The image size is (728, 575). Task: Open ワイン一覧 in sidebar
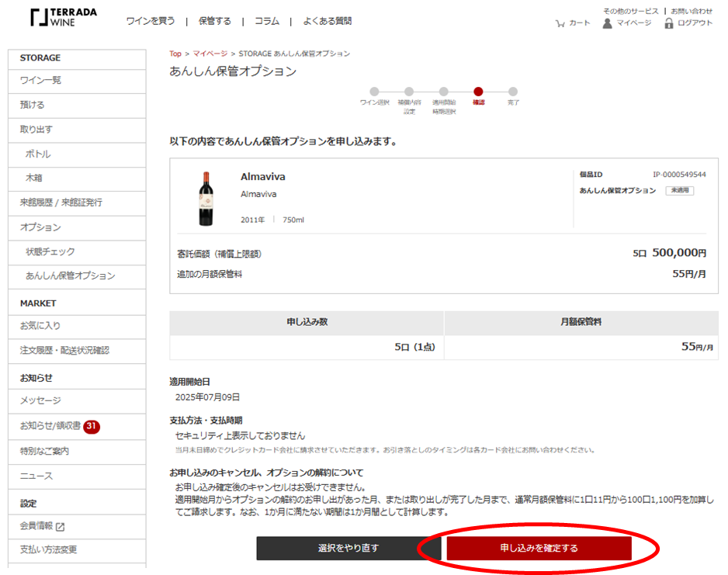[77, 80]
